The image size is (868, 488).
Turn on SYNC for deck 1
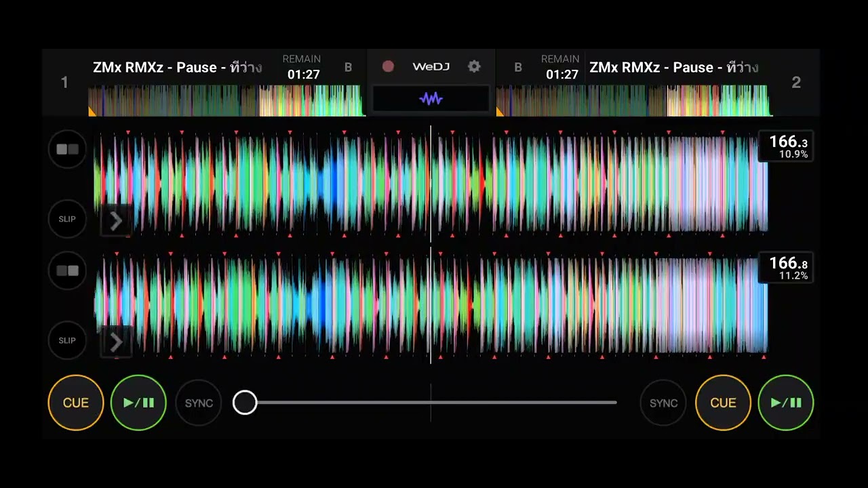199,403
